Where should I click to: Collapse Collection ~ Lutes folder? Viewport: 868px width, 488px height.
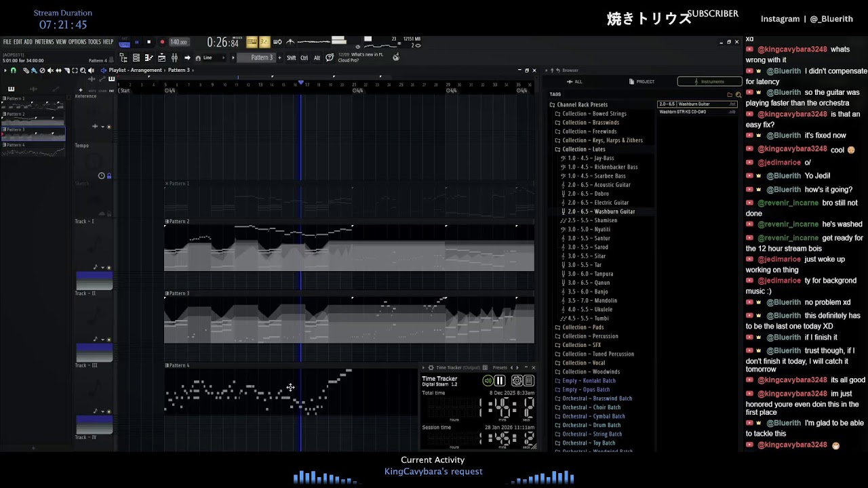[580, 149]
